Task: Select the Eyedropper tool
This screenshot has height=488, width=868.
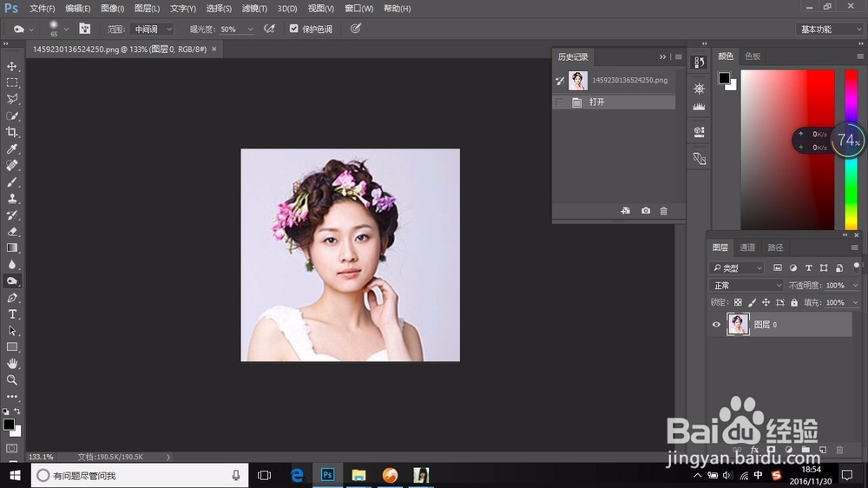Action: pyautogui.click(x=11, y=149)
